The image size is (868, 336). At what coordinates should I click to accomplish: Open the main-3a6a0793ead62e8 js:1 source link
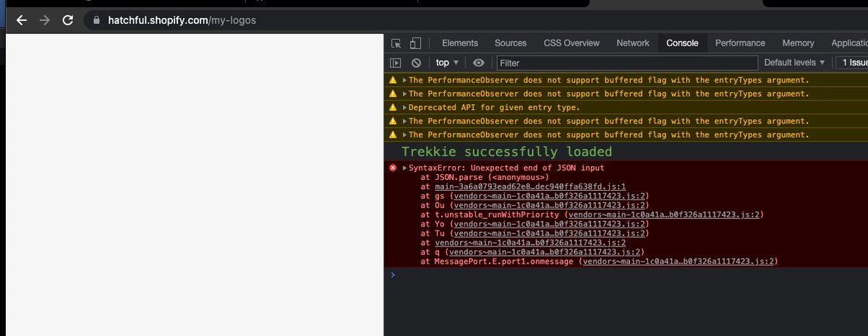[x=530, y=186]
